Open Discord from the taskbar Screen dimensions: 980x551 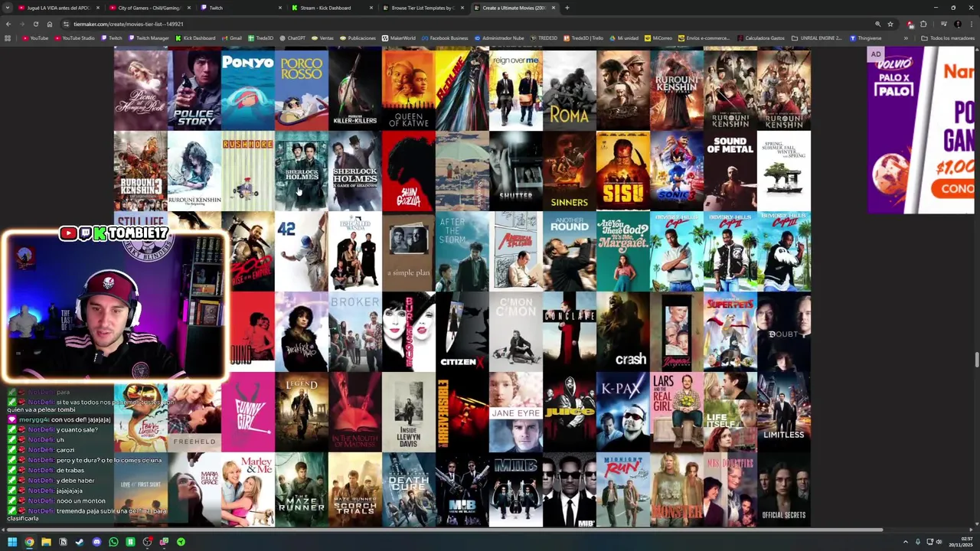click(x=96, y=542)
